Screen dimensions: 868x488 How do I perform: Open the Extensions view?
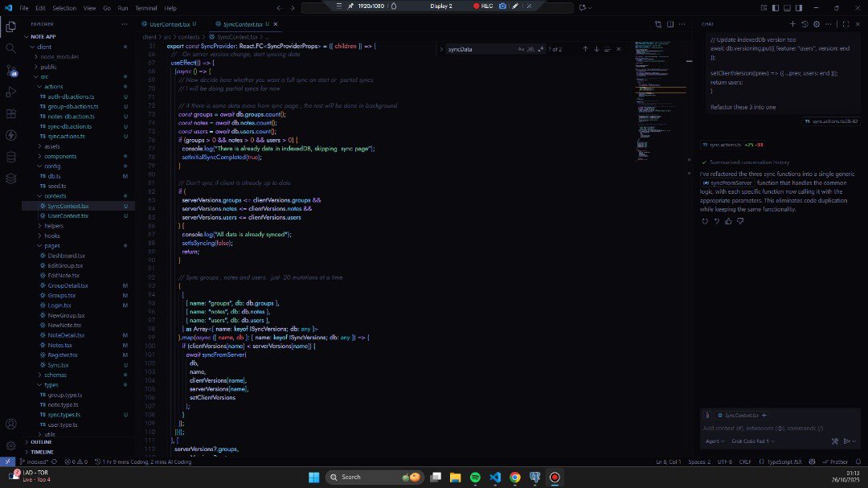click(x=10, y=113)
